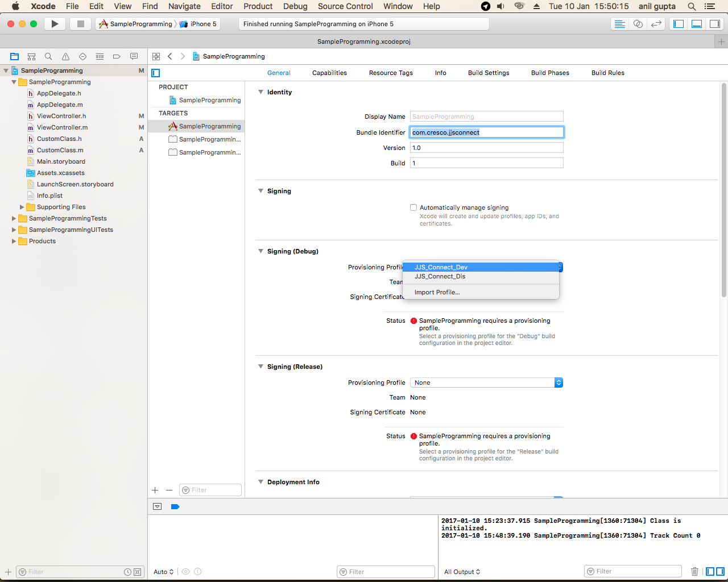Enable Automatically manage signing
The width and height of the screenshot is (728, 582).
click(413, 207)
